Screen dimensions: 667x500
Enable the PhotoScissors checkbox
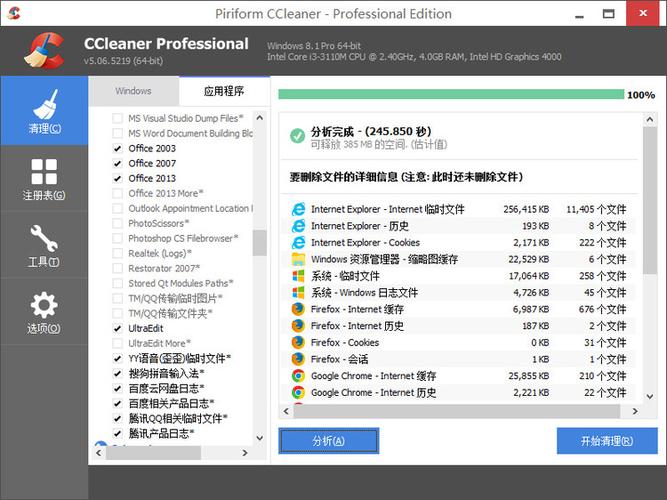click(117, 223)
